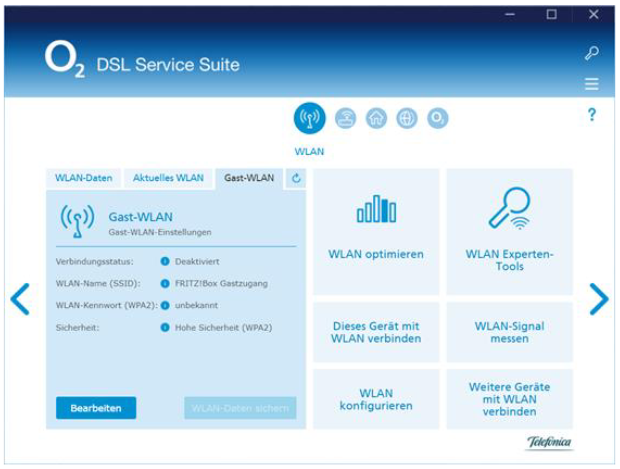Open the O2 services category icon

click(x=438, y=118)
